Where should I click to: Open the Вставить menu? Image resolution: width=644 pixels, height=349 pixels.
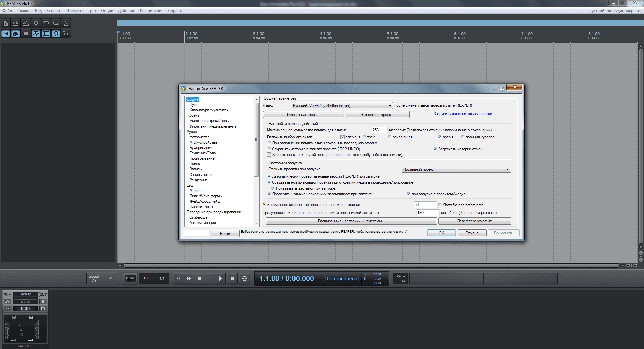pos(54,11)
